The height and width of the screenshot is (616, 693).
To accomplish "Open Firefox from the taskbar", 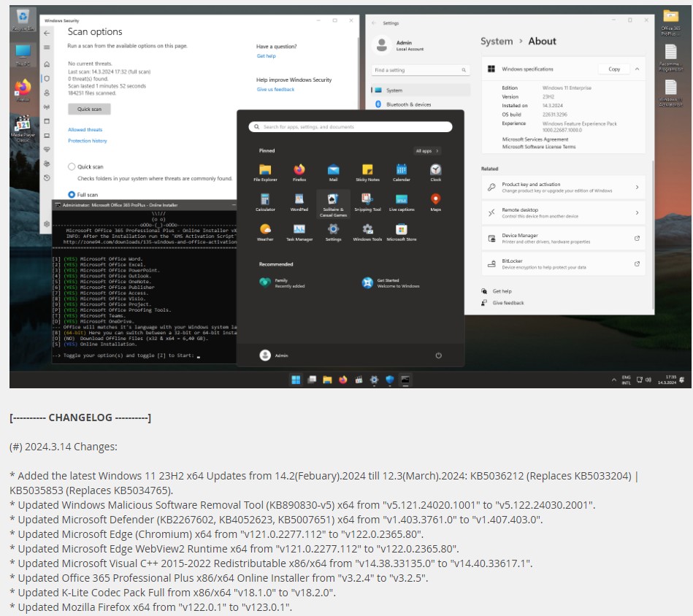I will click(343, 380).
